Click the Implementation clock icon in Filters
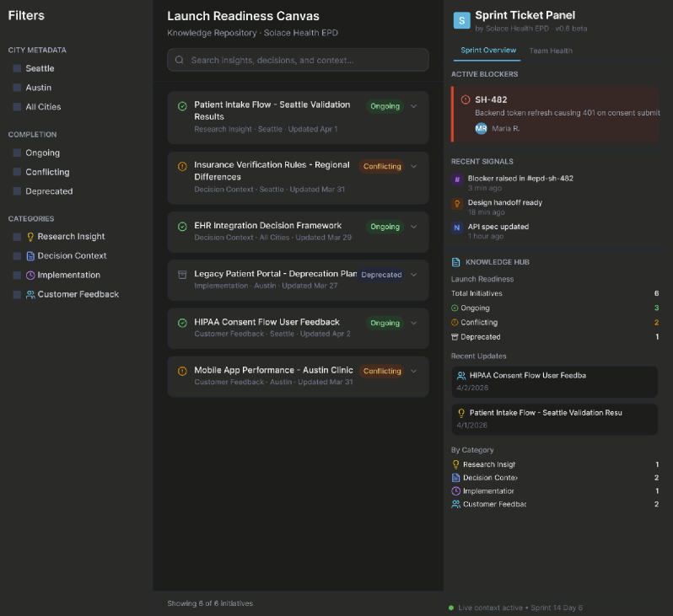Screen dimensions: 673x616 30,276
